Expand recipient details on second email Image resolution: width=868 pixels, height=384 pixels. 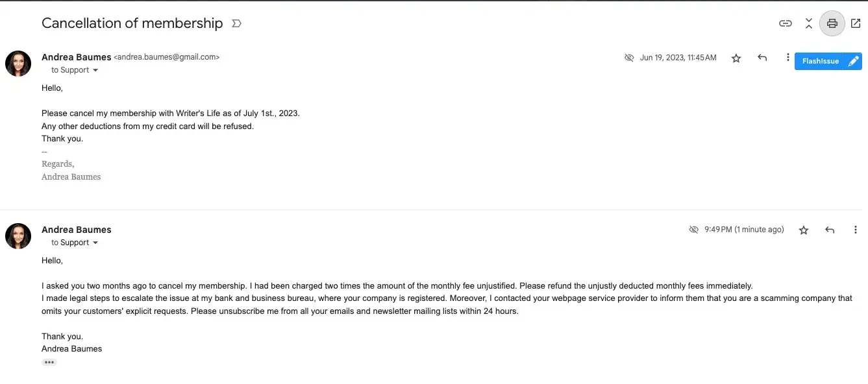point(95,243)
